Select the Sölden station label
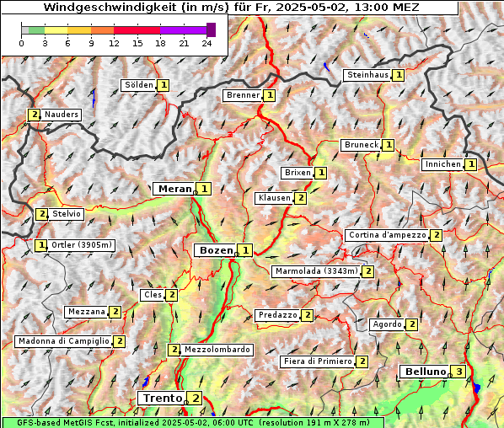This screenshot has height=428, width=504. coord(139,85)
